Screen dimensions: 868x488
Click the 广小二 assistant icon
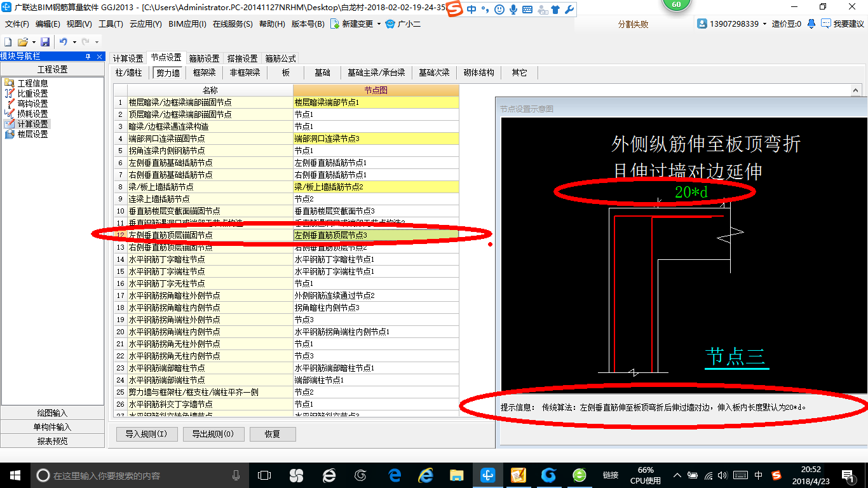(x=390, y=24)
